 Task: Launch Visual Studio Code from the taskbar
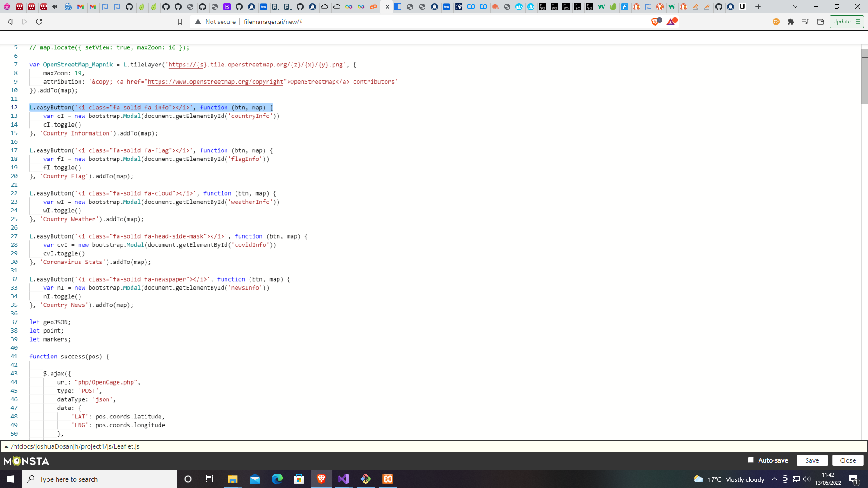(x=344, y=479)
